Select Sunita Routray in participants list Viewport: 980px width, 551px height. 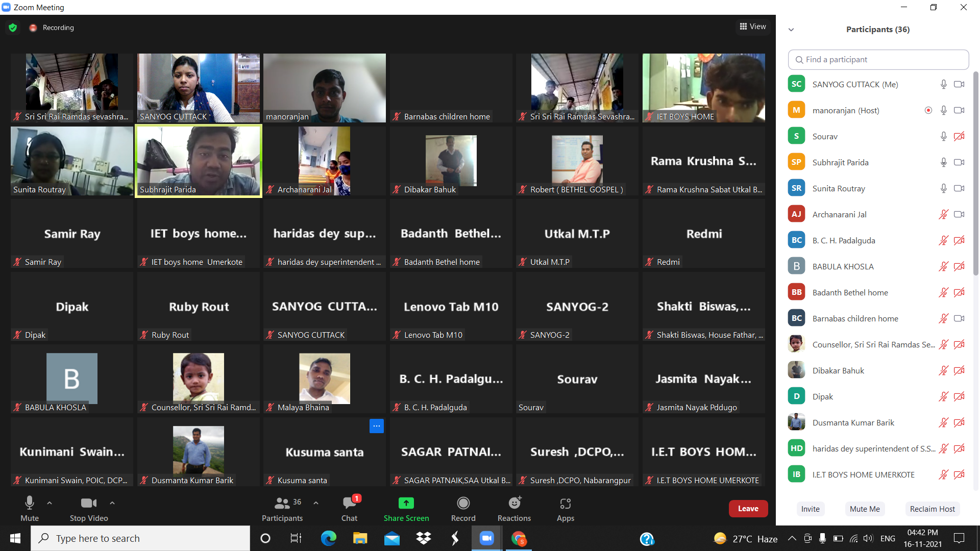(x=839, y=188)
